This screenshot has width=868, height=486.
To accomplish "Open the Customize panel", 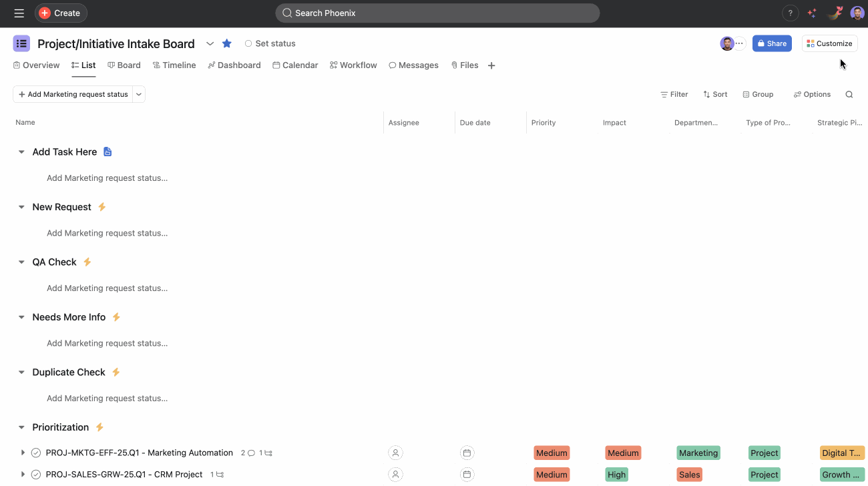I will click(829, 43).
